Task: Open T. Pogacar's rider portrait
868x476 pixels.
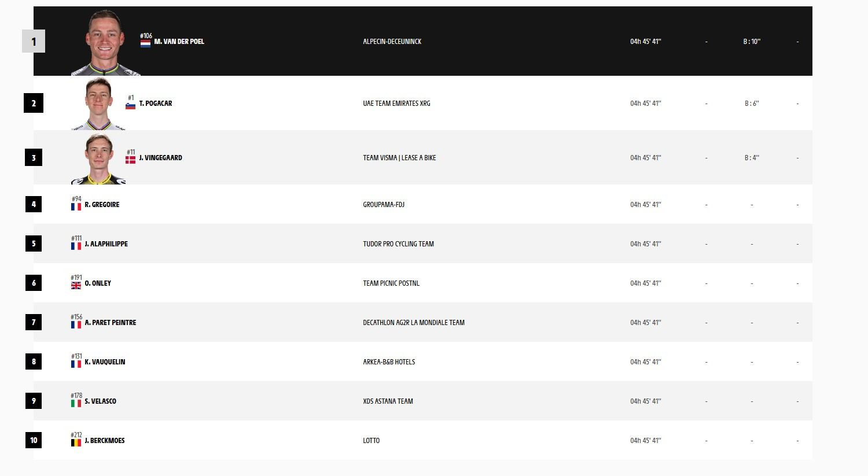Action: [98, 104]
